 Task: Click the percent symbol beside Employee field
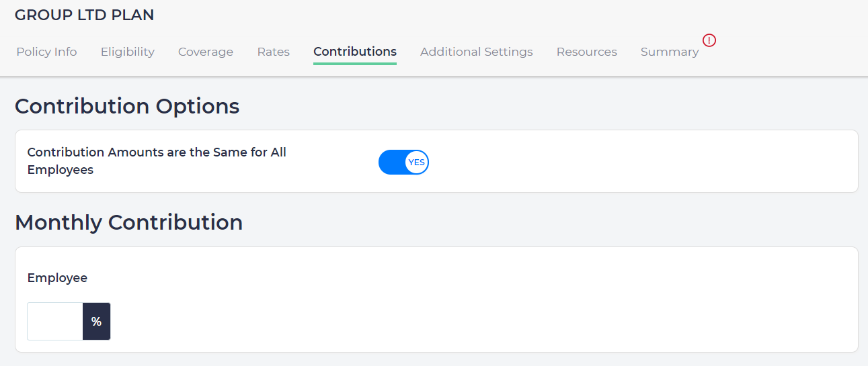click(x=96, y=322)
